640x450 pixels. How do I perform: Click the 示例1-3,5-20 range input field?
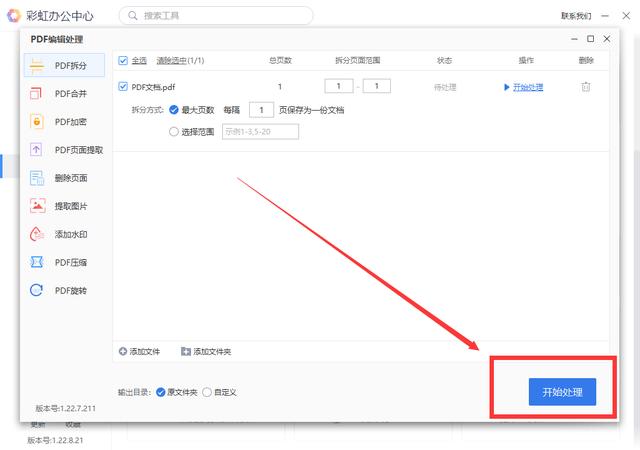pos(260,131)
